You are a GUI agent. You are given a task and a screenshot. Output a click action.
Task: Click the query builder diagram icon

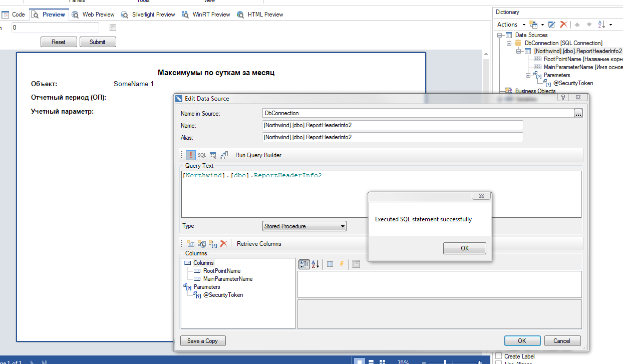coord(224,155)
